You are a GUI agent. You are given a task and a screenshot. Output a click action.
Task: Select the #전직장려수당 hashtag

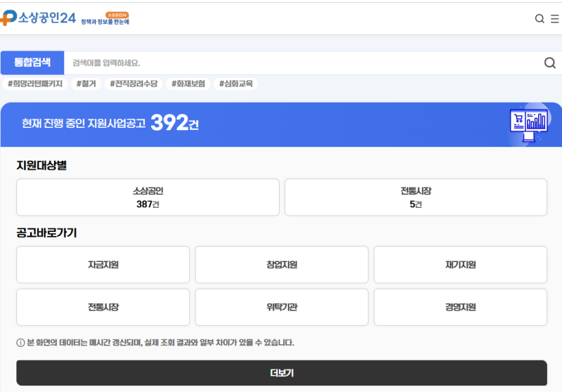(133, 84)
